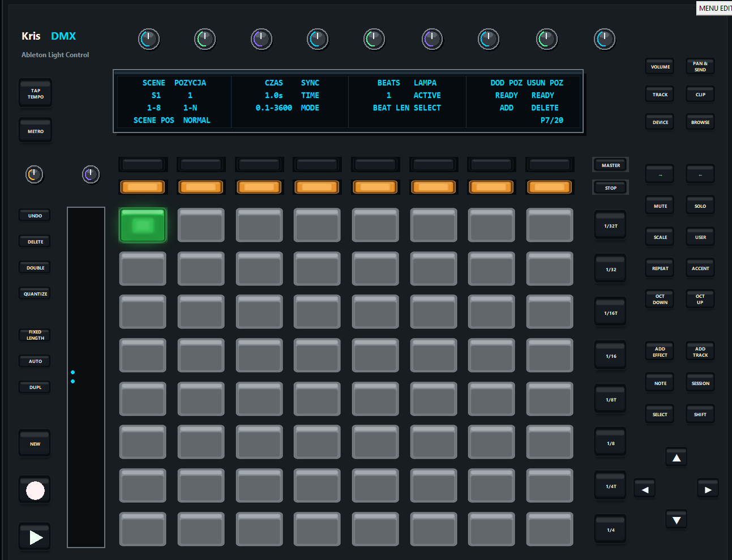732x560 pixels.
Task: Click the NEW button
Action: [x=35, y=443]
